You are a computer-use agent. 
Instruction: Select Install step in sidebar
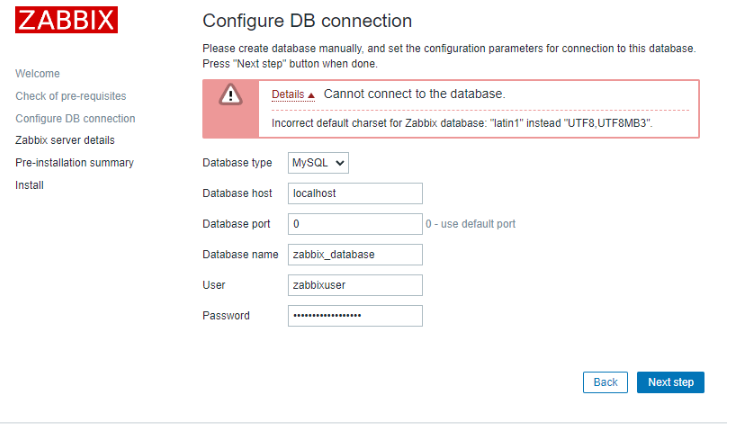[29, 185]
